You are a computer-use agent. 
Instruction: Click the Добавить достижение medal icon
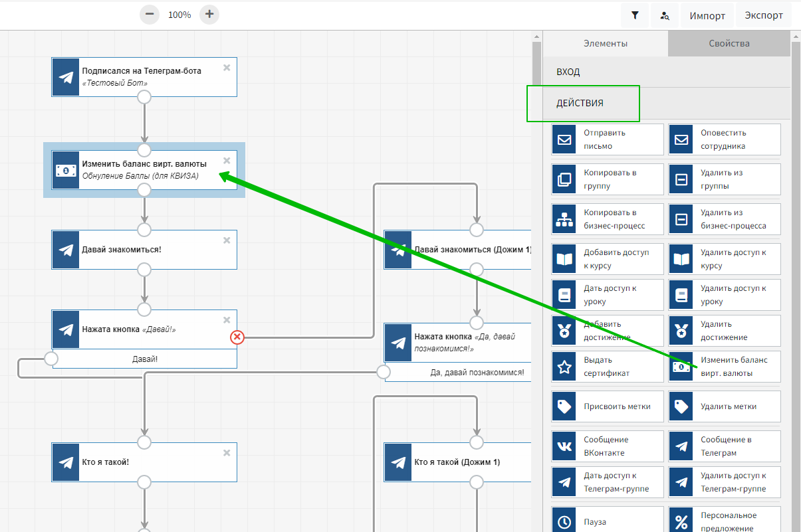click(x=565, y=331)
